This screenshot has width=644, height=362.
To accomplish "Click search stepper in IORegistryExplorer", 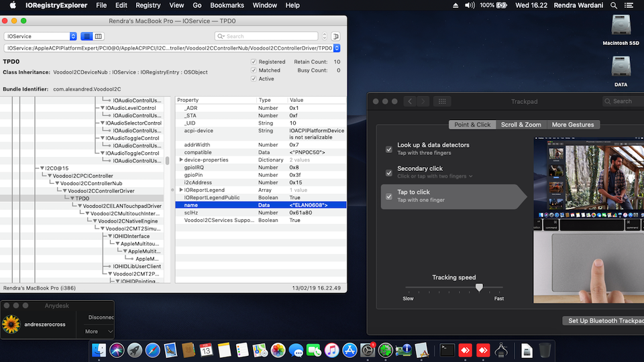I will 325,36.
